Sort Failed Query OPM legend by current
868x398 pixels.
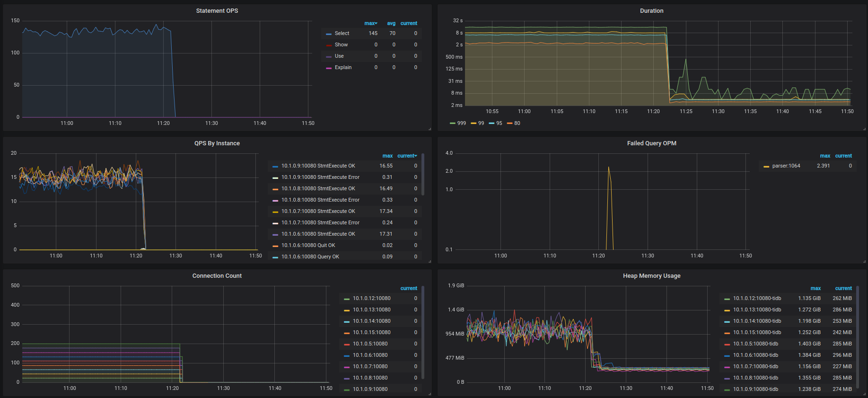(x=843, y=156)
